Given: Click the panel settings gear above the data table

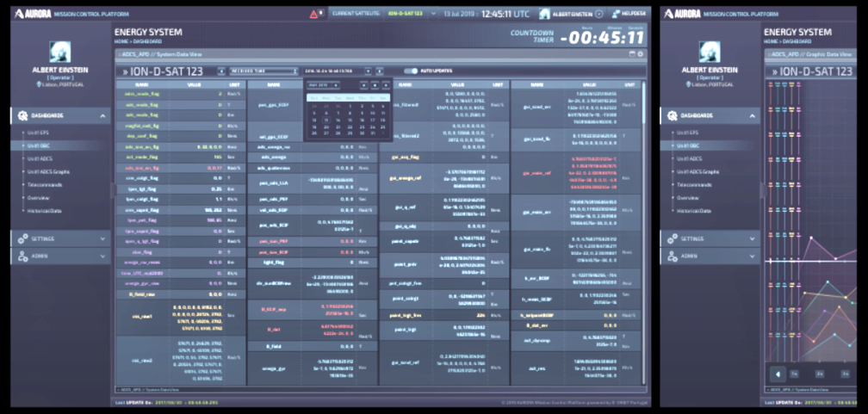Looking at the screenshot, I should point(640,53).
